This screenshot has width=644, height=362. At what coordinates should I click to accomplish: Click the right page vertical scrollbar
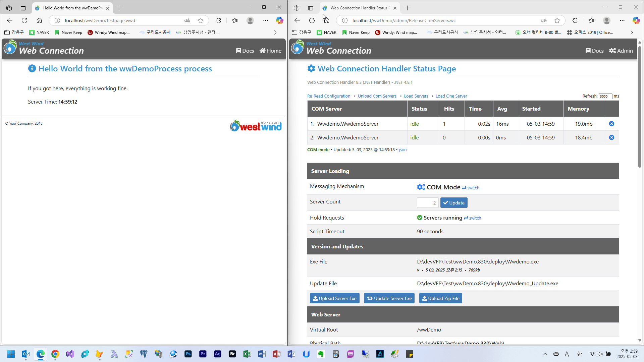tap(640, 107)
